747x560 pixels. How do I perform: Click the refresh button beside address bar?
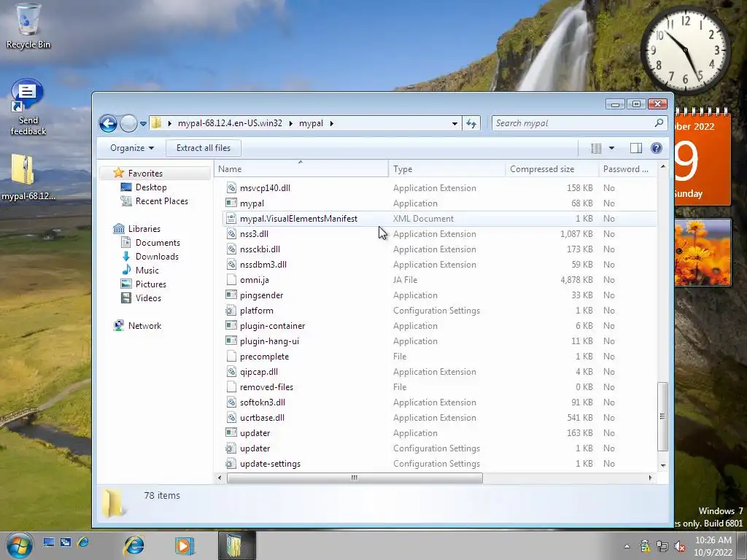(471, 123)
